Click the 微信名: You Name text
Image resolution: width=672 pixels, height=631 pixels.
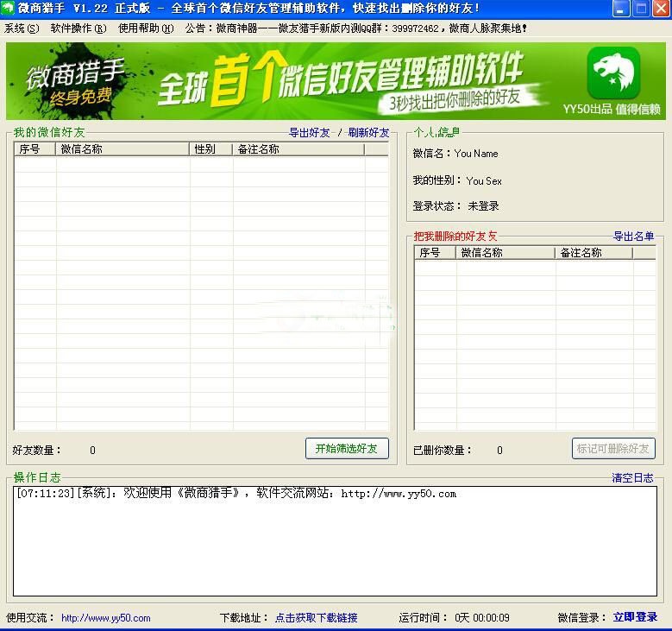(x=455, y=154)
